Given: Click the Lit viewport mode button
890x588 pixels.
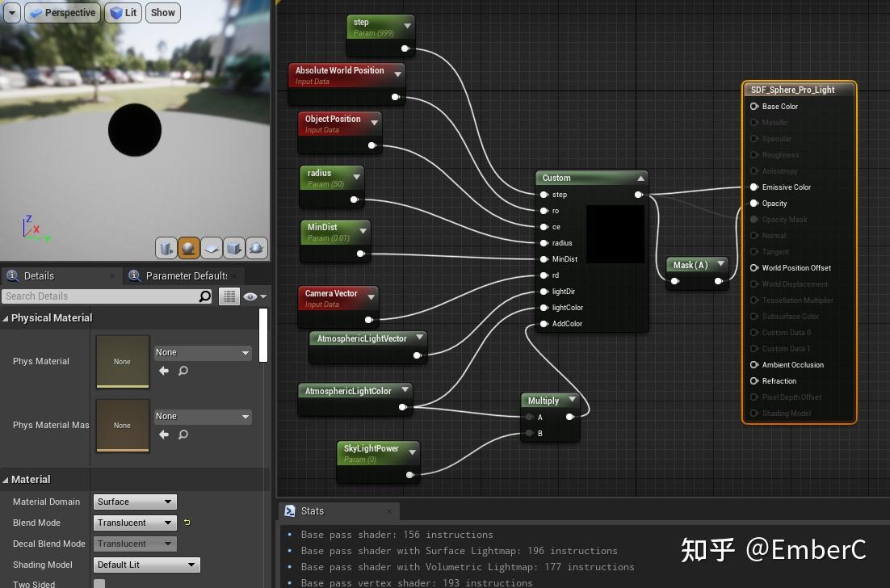Looking at the screenshot, I should (123, 12).
